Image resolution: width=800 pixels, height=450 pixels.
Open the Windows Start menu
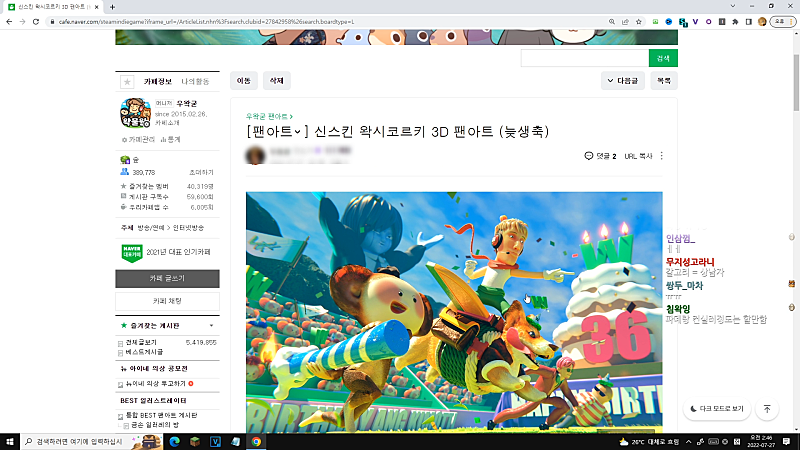pyautogui.click(x=10, y=441)
